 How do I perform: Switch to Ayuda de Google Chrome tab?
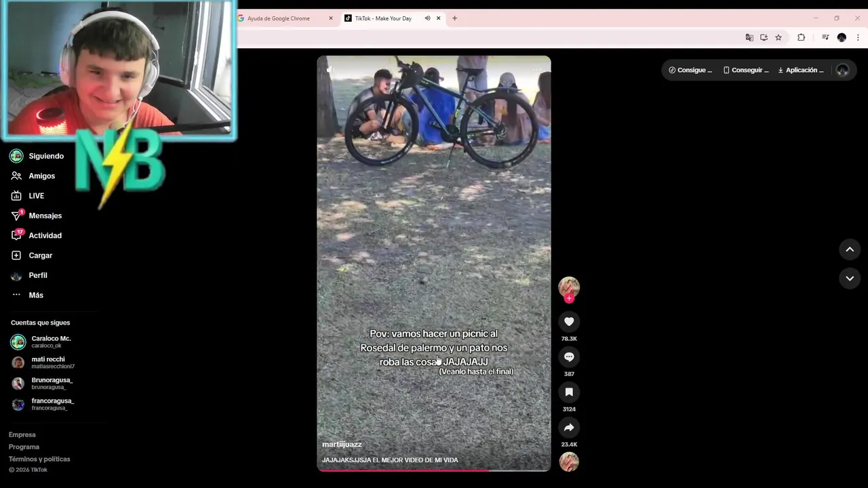[278, 18]
